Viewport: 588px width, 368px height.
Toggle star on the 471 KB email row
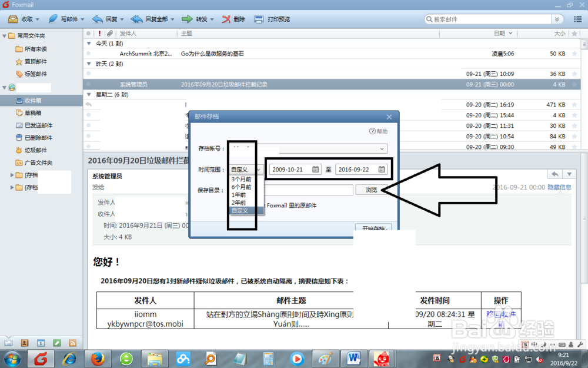point(574,105)
